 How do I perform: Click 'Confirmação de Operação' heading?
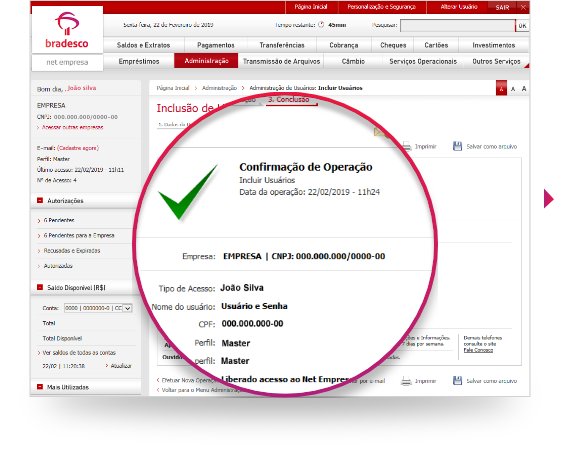pos(306,167)
